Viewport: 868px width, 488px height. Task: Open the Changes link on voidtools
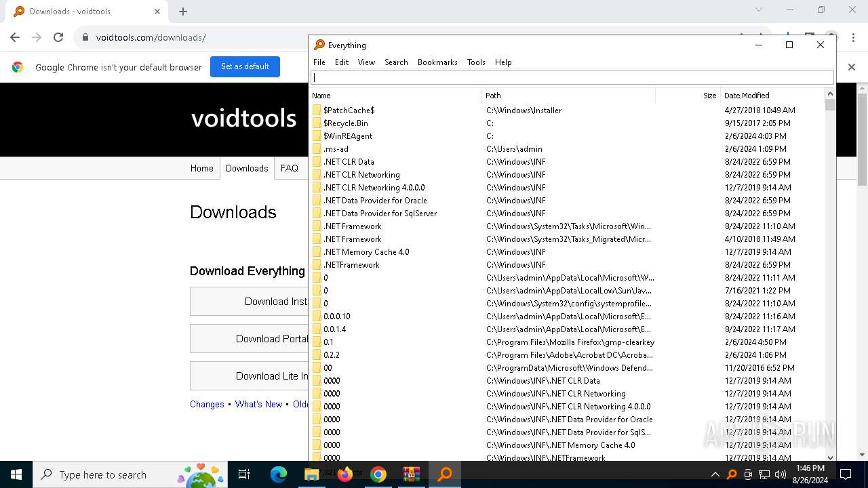click(207, 404)
